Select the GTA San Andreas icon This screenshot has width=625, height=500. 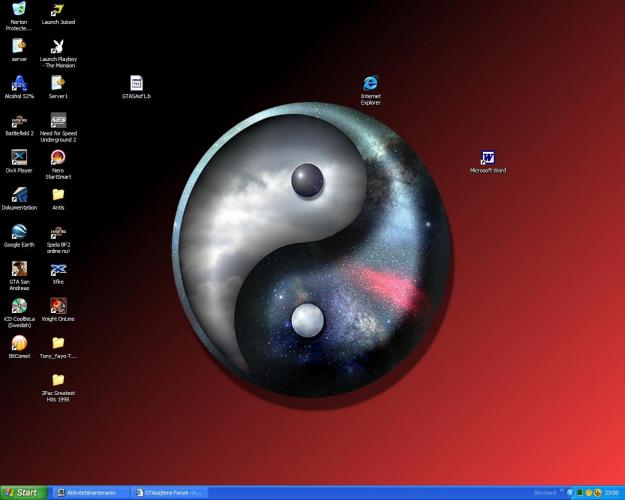click(x=19, y=269)
